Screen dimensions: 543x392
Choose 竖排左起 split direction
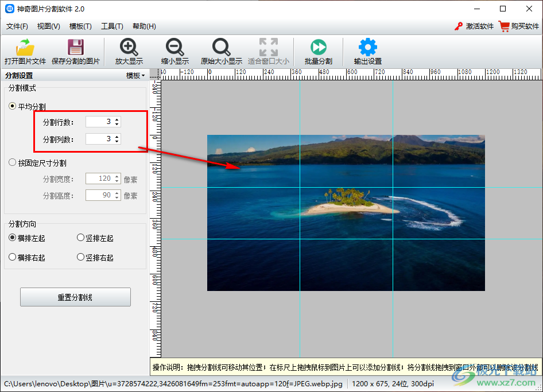click(80, 238)
